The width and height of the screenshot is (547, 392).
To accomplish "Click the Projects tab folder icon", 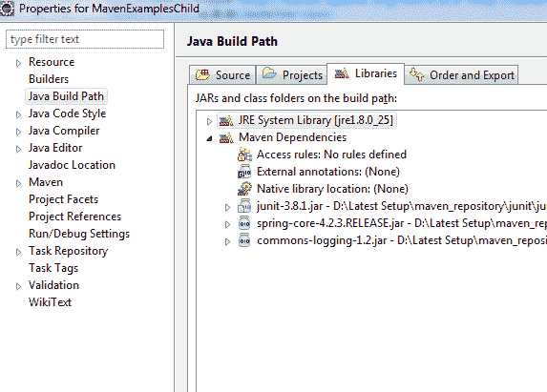I will click(269, 73).
